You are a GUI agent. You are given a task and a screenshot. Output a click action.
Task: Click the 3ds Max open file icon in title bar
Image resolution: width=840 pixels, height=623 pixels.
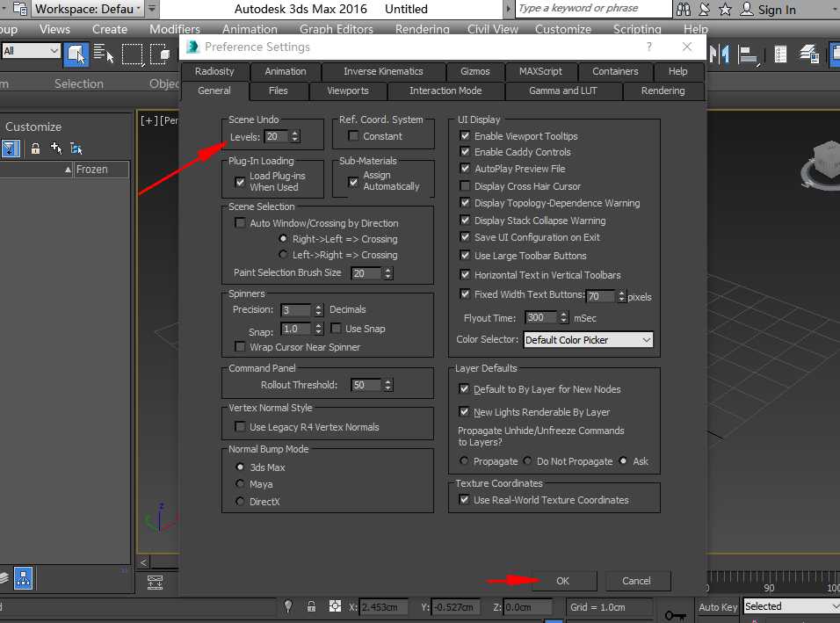tap(20, 9)
